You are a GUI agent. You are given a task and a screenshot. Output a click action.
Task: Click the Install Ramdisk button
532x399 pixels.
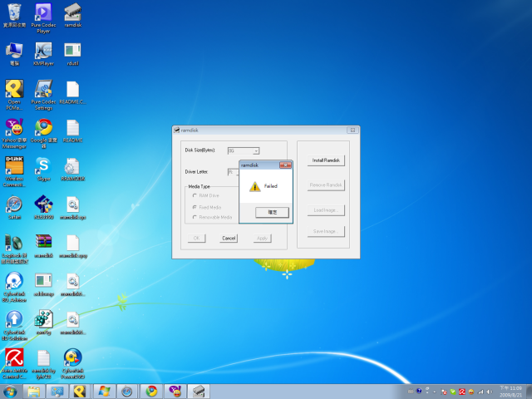326,160
